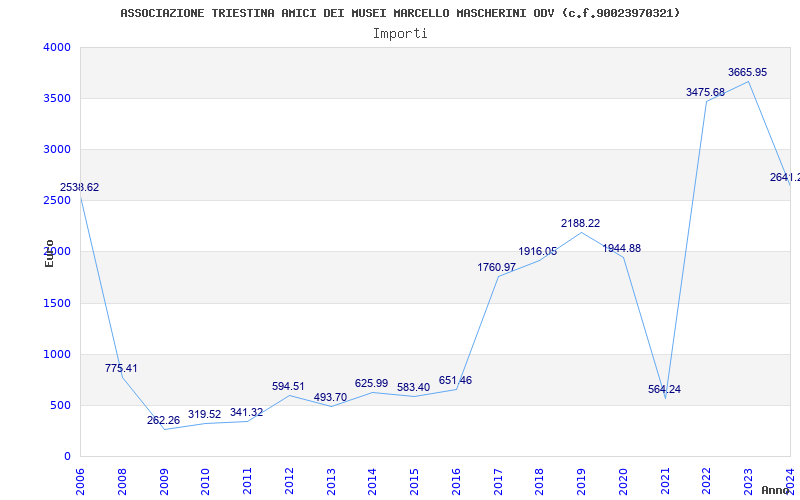Select the 1760.97 data label
This screenshot has height=500, width=800.
tap(496, 267)
